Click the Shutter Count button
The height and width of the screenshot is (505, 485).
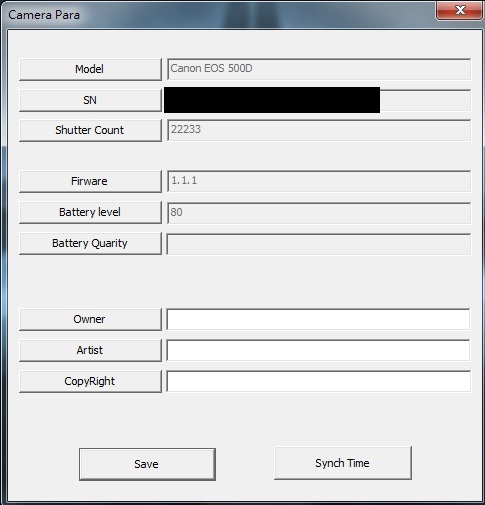90,130
